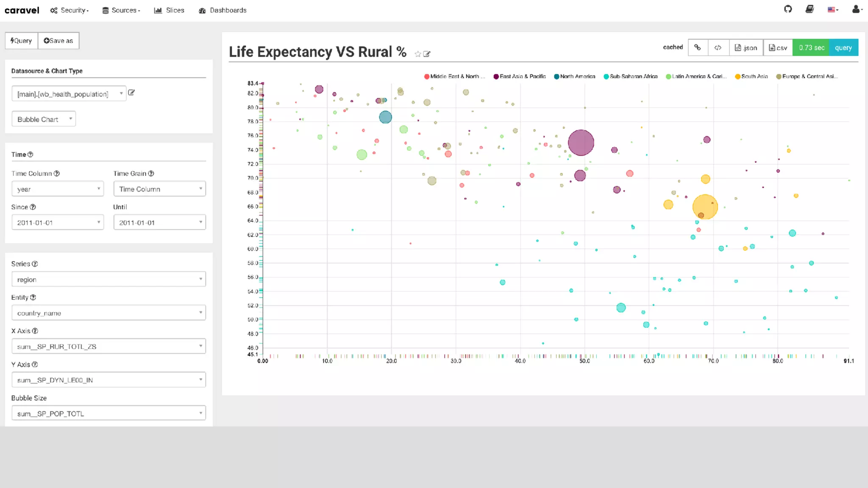
Task: Click the user profile icon
Action: (856, 9)
